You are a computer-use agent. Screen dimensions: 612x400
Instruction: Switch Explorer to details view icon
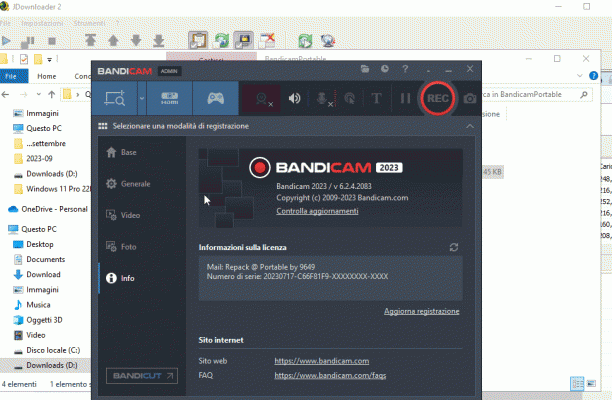[577, 384]
